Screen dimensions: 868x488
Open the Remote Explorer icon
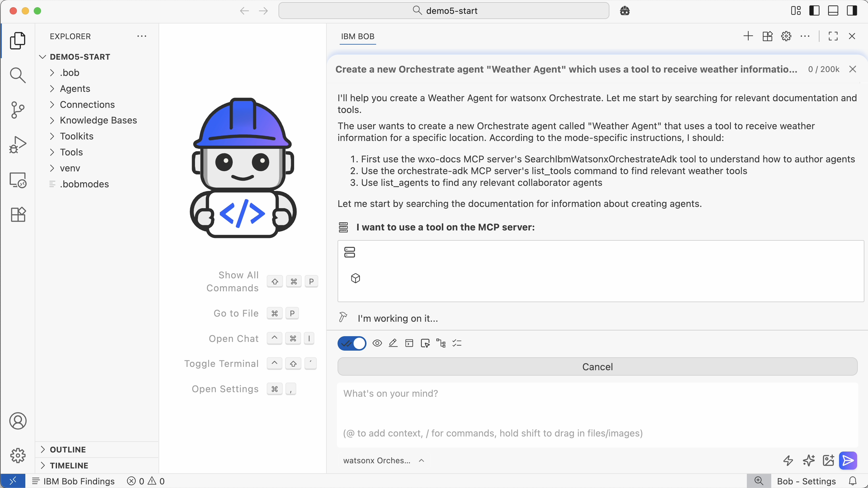tap(17, 180)
